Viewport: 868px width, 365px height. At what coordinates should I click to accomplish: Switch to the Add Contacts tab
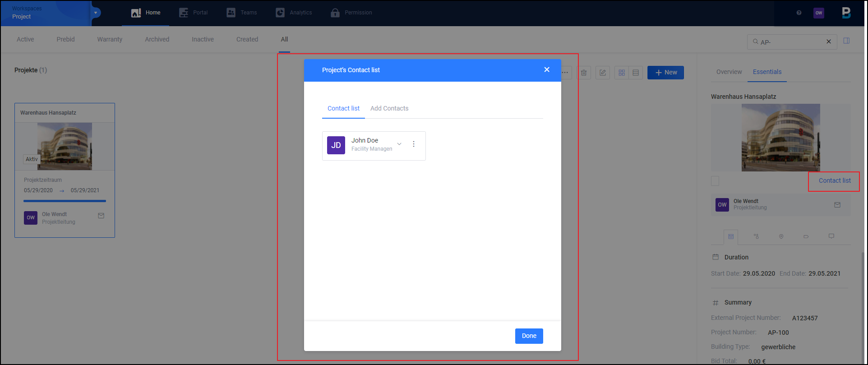(389, 108)
